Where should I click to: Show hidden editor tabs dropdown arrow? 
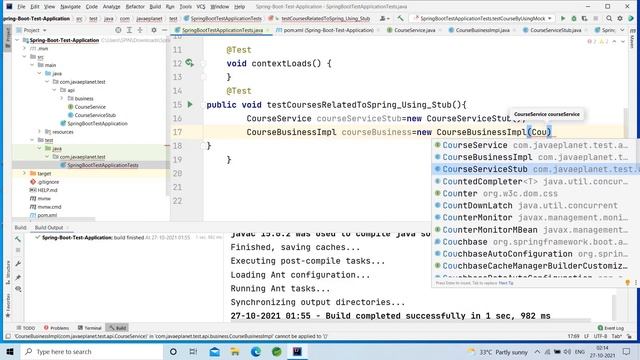(x=622, y=30)
